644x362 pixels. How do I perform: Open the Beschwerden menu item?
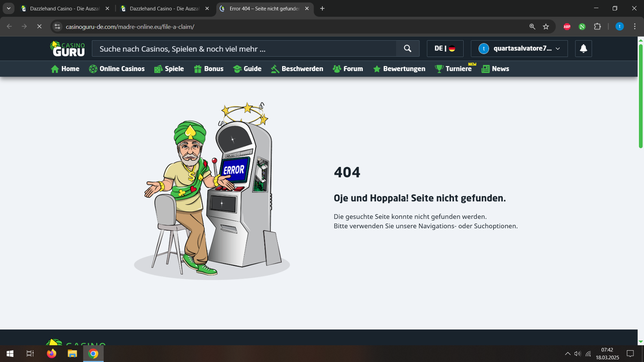pyautogui.click(x=297, y=69)
